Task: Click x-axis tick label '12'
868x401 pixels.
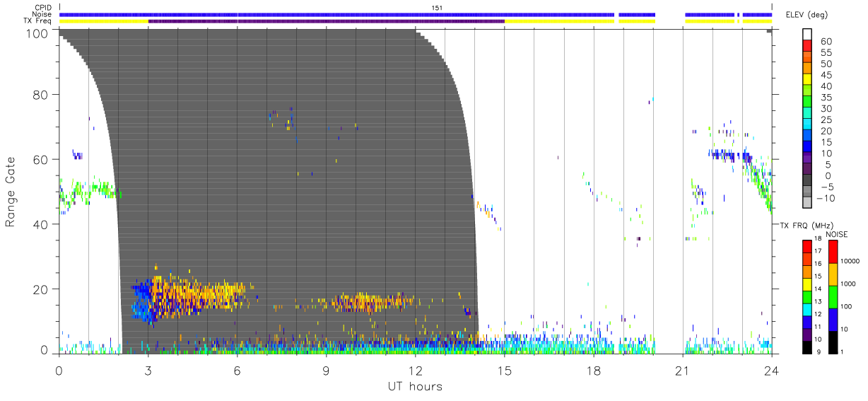Action: (x=415, y=371)
